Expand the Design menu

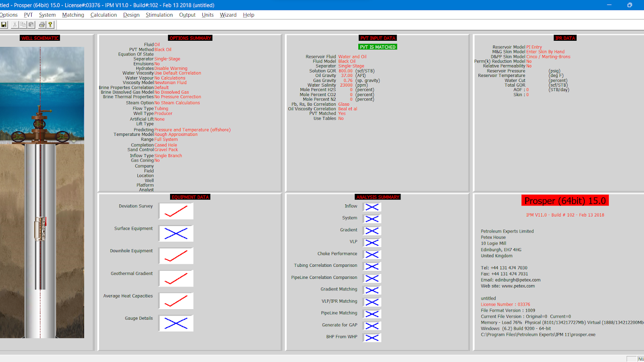131,15
